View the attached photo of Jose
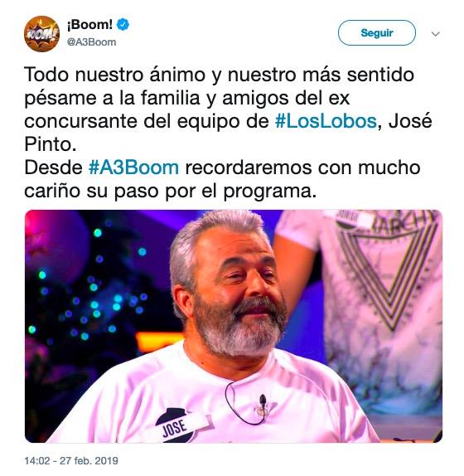This screenshot has height=476, width=464. (234, 326)
